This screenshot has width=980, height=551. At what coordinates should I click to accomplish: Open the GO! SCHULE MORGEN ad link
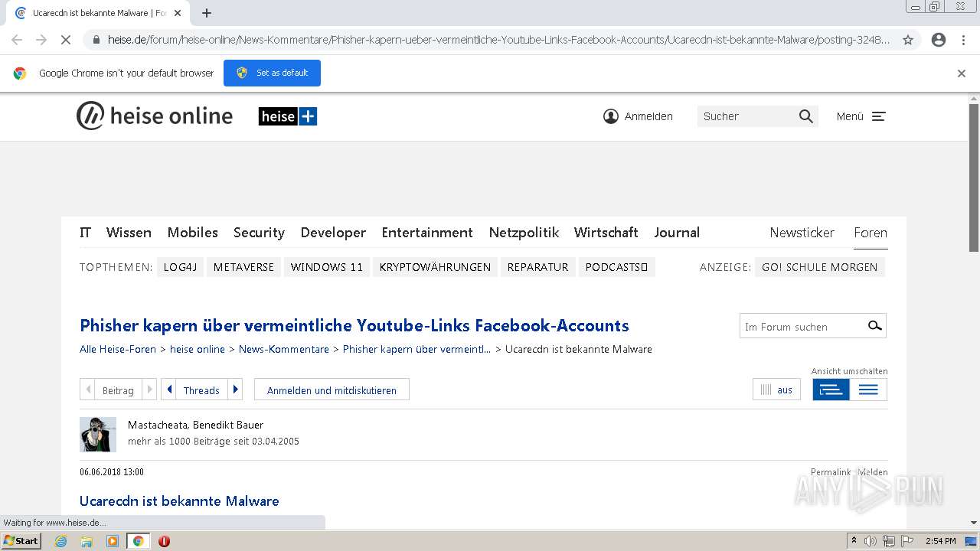(x=819, y=267)
